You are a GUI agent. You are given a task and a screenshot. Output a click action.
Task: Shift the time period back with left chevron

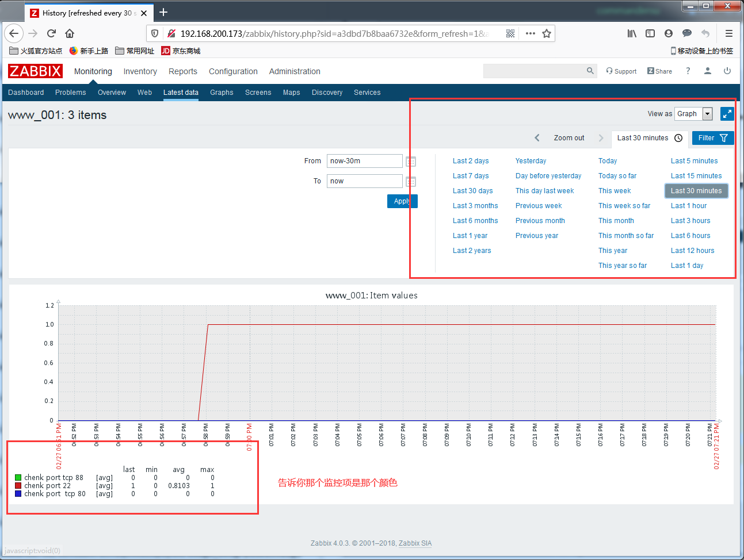[x=537, y=138]
